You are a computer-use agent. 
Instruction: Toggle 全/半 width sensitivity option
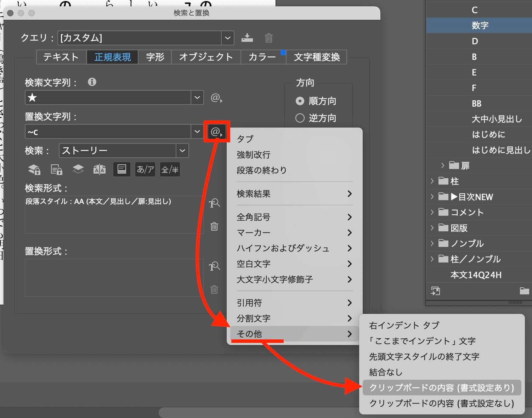(x=170, y=169)
